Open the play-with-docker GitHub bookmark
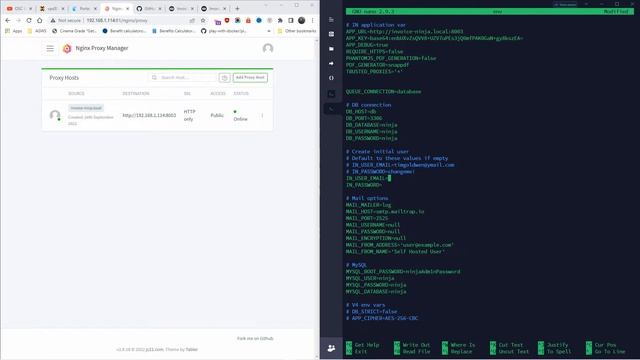 [224, 31]
